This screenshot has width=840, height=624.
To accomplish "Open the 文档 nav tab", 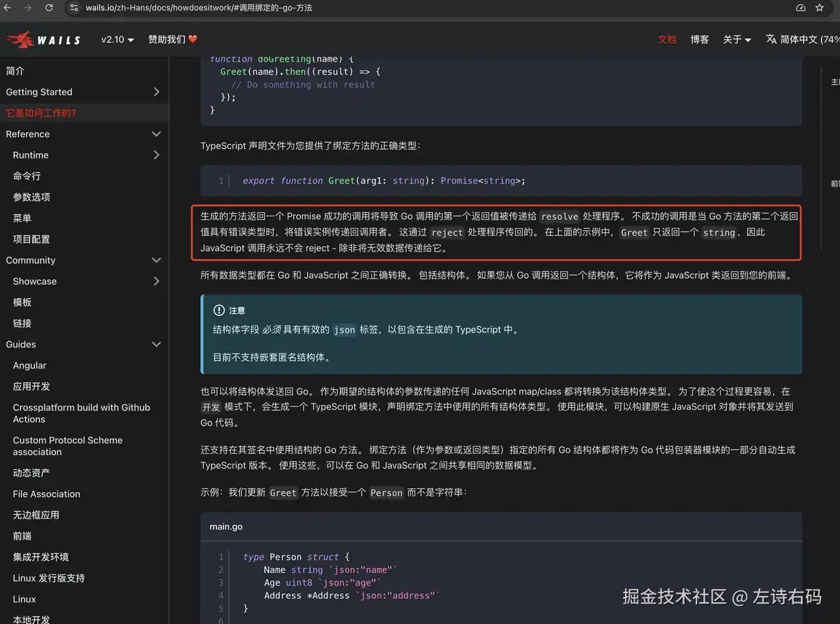I will (667, 39).
